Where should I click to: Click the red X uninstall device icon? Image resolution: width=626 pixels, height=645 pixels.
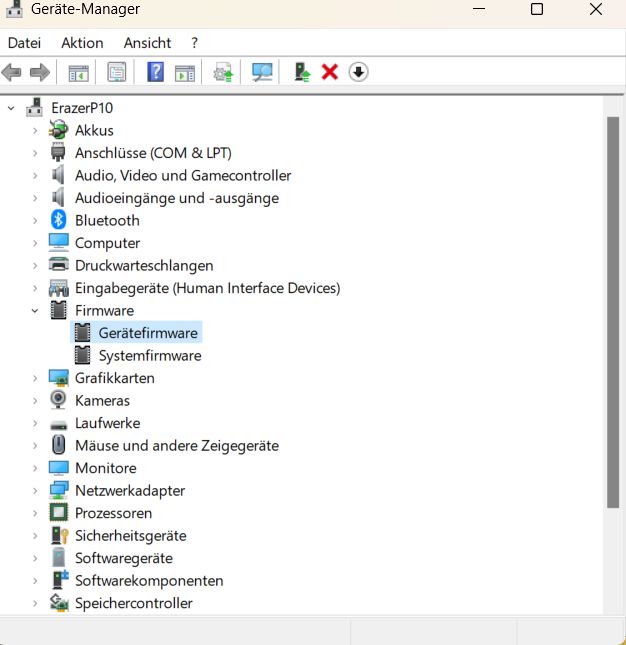pos(330,72)
